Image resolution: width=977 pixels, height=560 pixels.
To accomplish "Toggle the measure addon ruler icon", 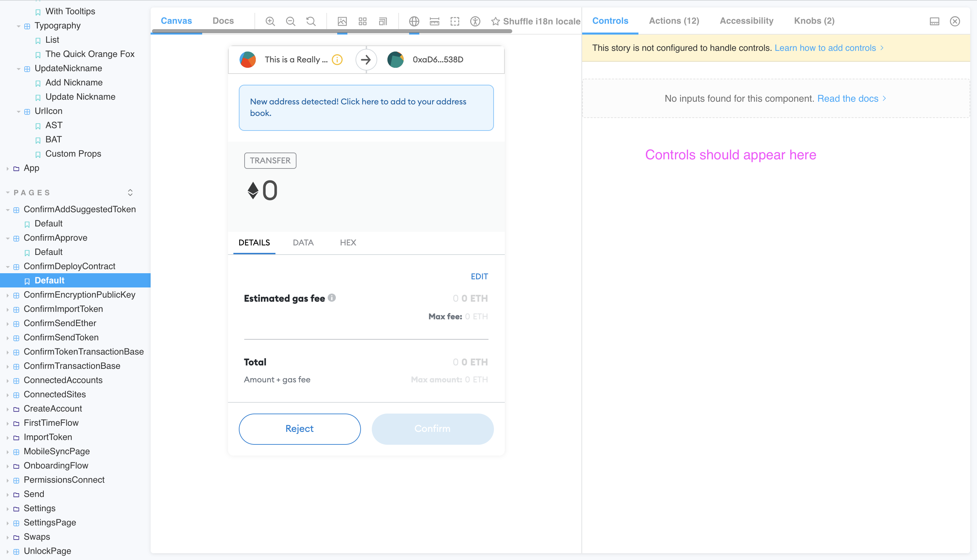I will point(434,22).
